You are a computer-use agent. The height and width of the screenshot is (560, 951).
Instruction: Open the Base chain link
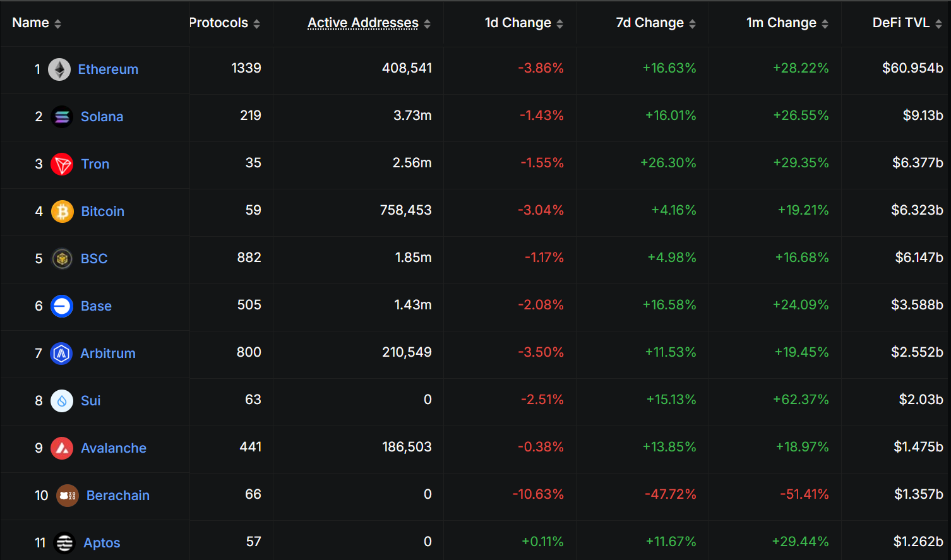point(97,306)
